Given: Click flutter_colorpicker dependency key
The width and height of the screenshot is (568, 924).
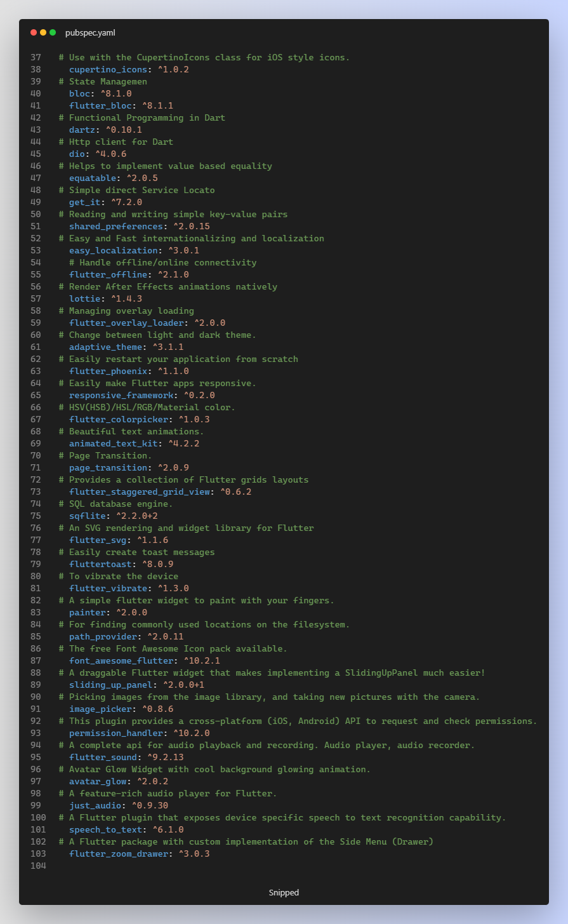Looking at the screenshot, I should coord(119,419).
